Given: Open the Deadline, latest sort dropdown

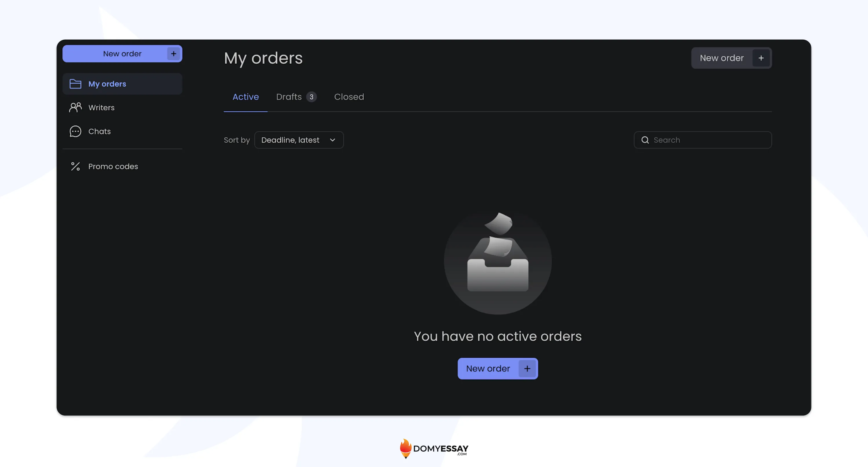Looking at the screenshot, I should tap(299, 140).
